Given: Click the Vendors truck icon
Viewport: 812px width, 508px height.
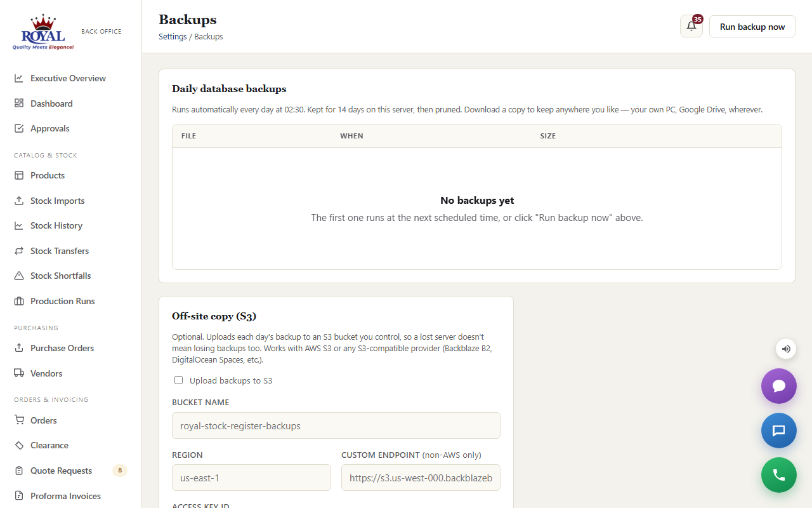Looking at the screenshot, I should pos(19,373).
